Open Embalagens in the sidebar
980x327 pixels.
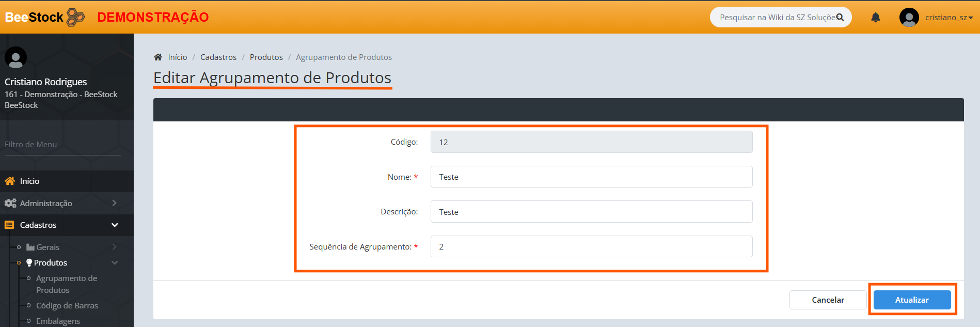[x=58, y=321]
